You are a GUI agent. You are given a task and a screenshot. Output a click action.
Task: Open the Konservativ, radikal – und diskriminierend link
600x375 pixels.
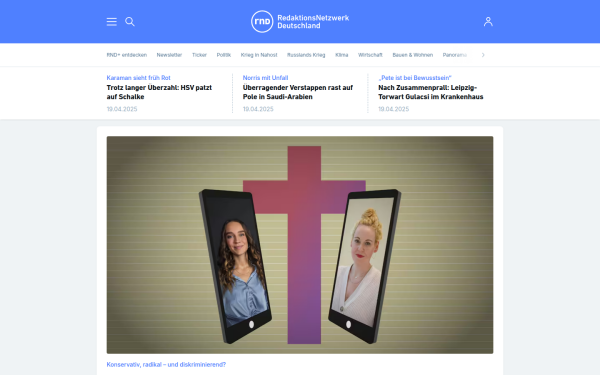pos(166,365)
